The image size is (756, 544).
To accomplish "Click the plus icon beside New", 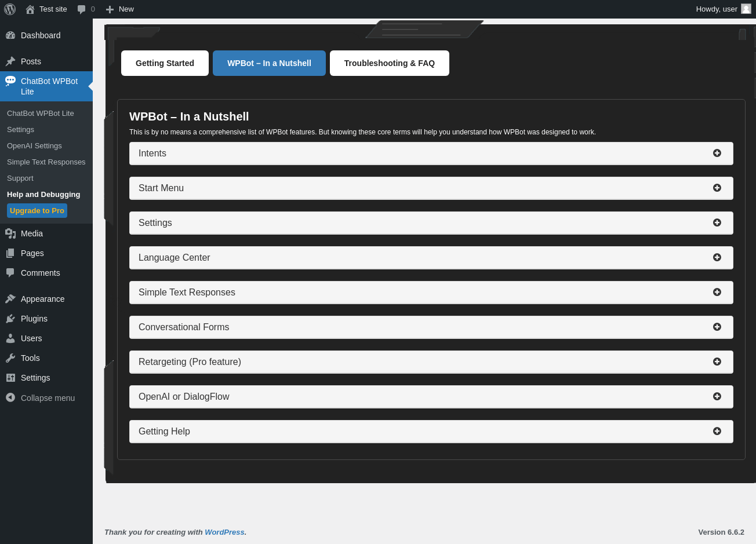I will tap(110, 9).
